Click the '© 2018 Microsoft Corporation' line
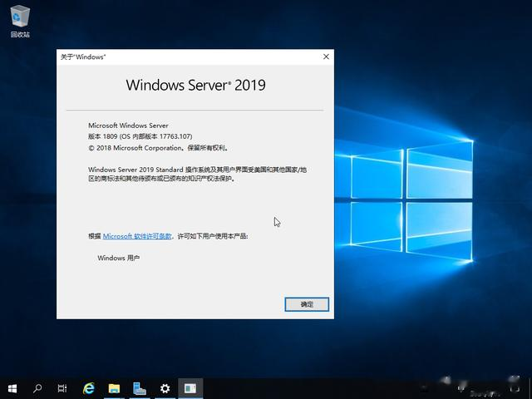532x399 pixels. [x=159, y=148]
